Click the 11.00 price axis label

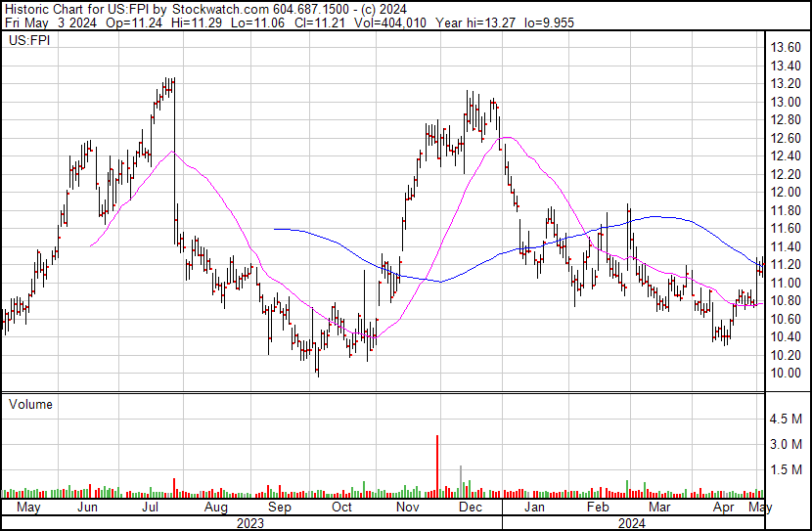(786, 283)
